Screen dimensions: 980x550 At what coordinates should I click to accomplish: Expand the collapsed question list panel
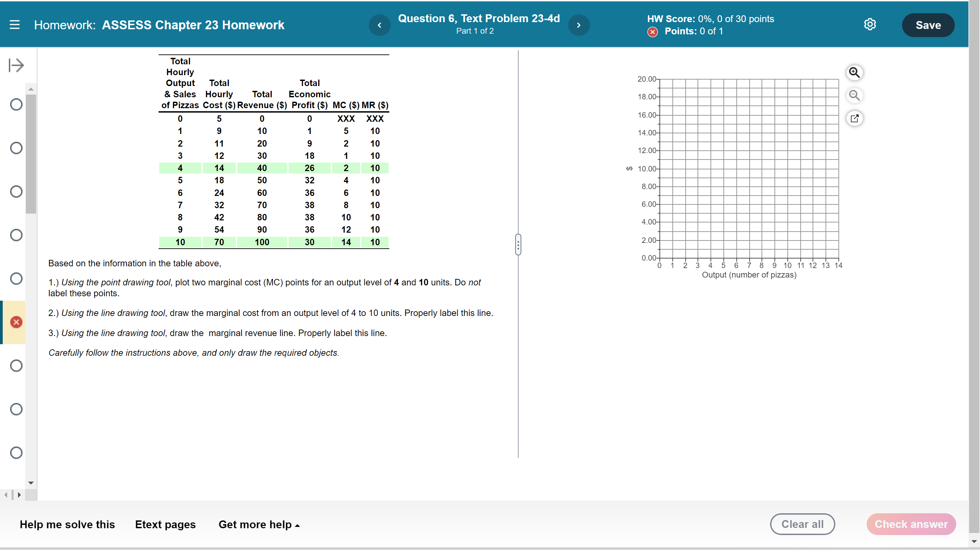coord(16,65)
